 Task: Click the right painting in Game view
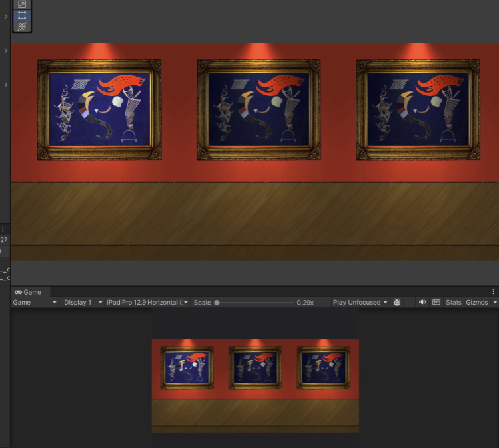point(324,368)
